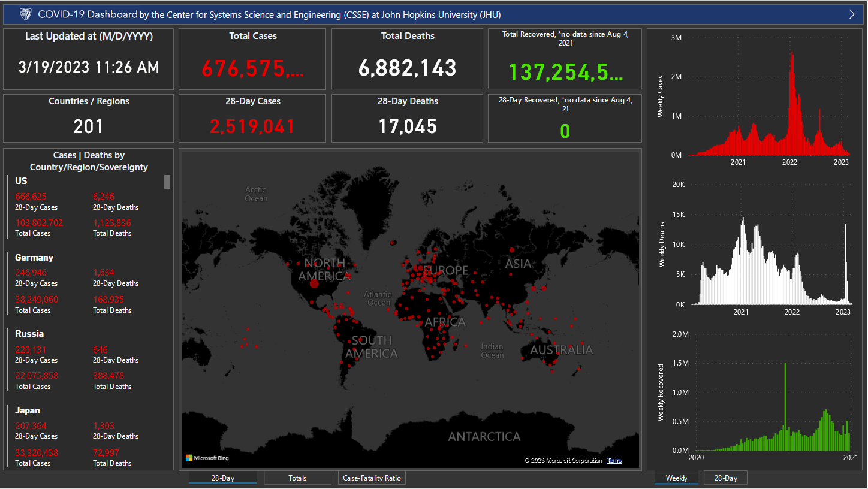Switch to the Totals map tab
The image size is (868, 489).
297,478
